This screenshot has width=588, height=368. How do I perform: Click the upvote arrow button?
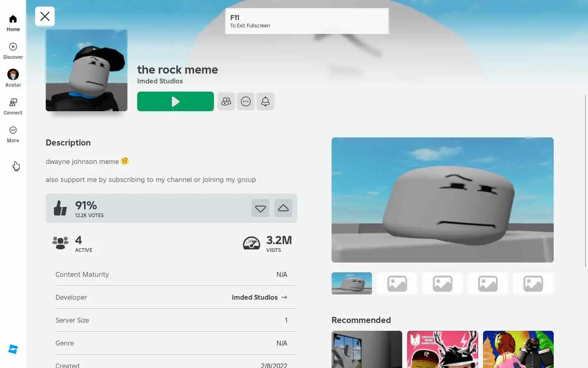click(x=283, y=209)
